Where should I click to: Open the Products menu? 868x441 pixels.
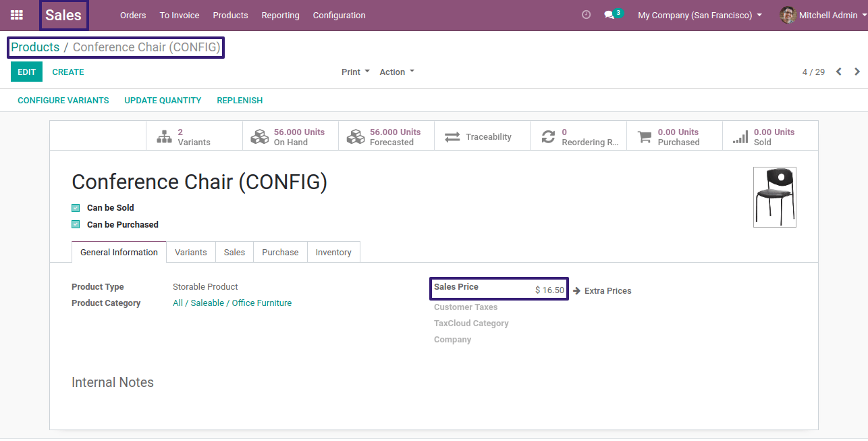coord(230,15)
